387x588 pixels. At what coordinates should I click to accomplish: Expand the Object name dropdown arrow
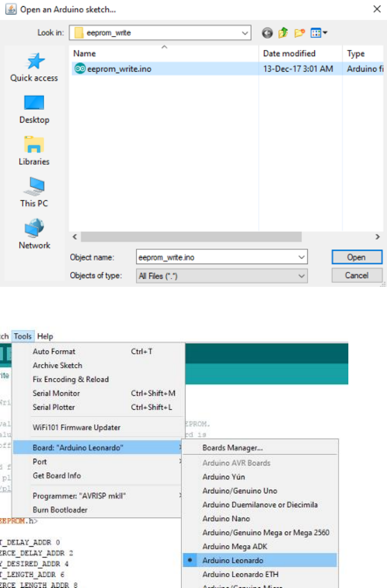tap(301, 257)
